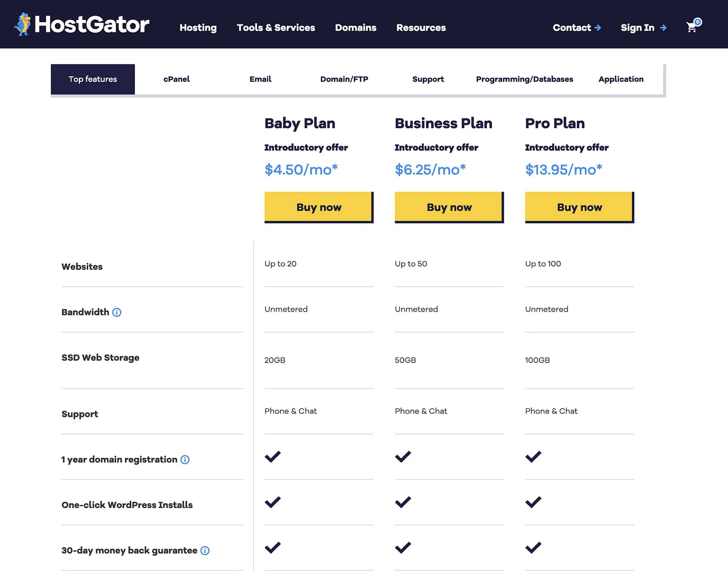This screenshot has height=571, width=728.
Task: Click the Pro Plan money back checkmark
Action: [x=533, y=547]
